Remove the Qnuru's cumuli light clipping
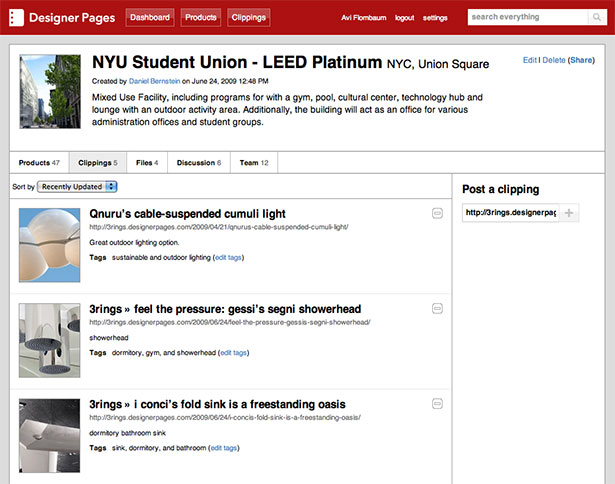 437,213
